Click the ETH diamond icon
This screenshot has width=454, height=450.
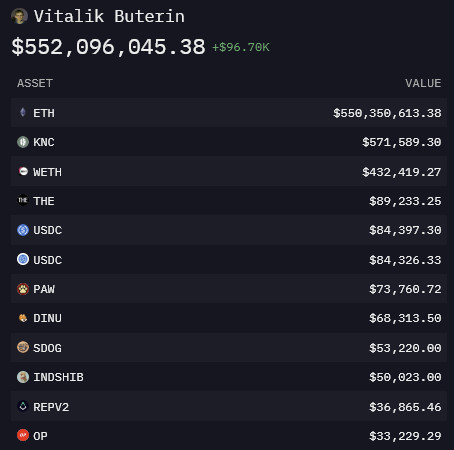pos(23,112)
